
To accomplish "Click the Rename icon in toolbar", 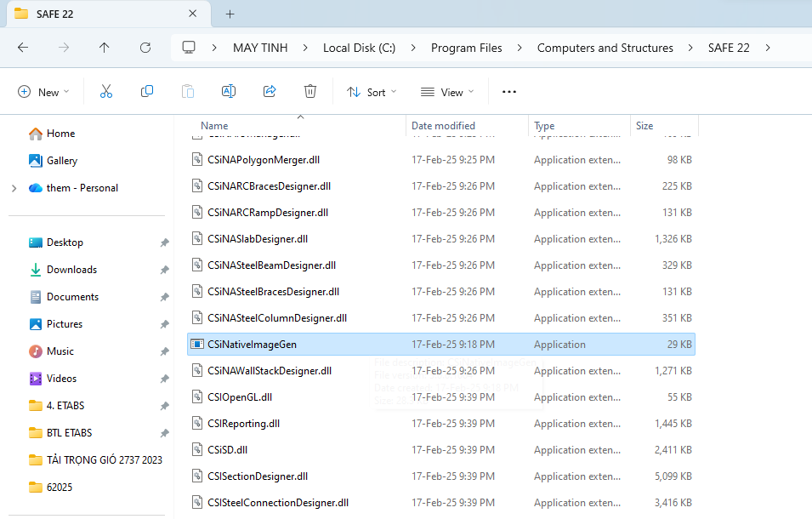I will 229,92.
